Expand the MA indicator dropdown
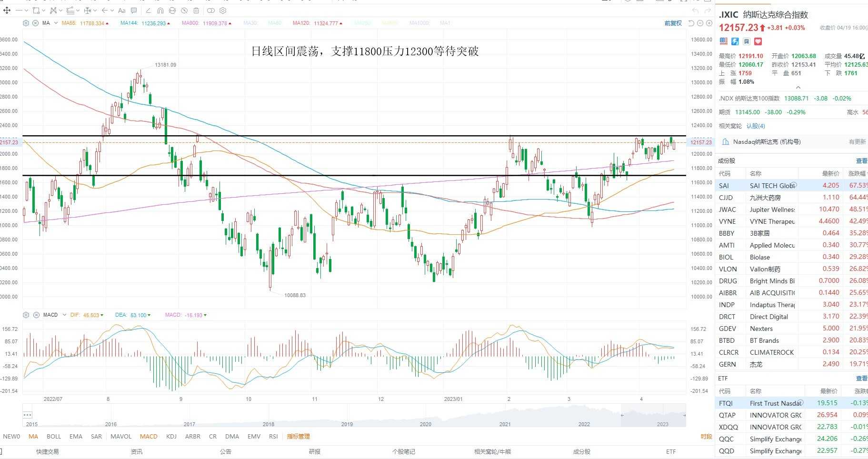 [x=56, y=23]
